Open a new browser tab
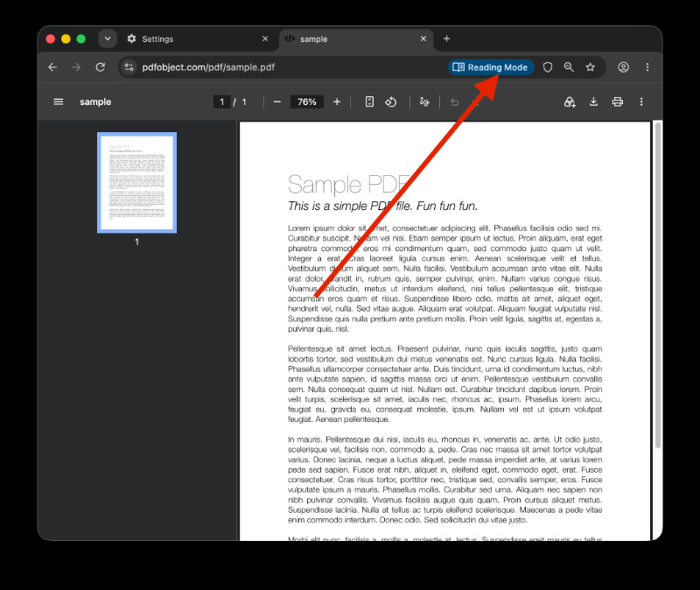Image resolution: width=700 pixels, height=590 pixels. [x=446, y=39]
